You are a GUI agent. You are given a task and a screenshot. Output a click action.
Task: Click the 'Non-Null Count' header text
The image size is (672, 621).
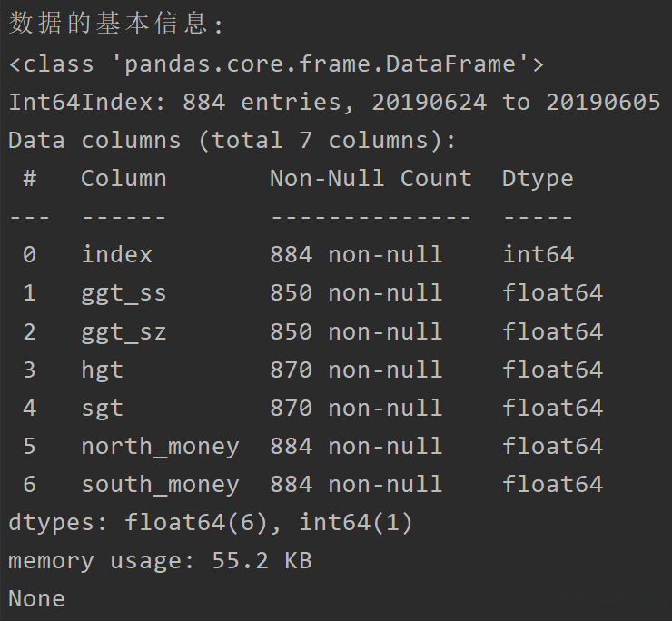(x=371, y=179)
